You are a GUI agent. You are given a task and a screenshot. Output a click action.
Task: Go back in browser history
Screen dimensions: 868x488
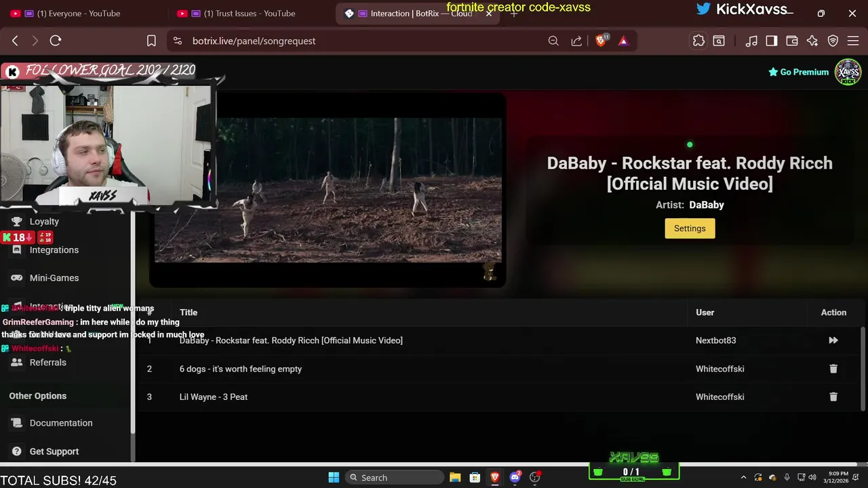pos(15,41)
